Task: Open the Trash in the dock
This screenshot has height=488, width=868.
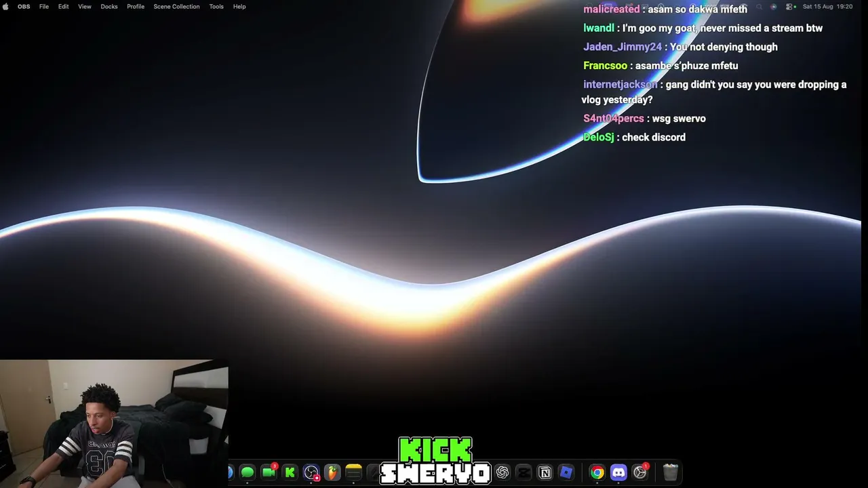Action: coord(671,472)
